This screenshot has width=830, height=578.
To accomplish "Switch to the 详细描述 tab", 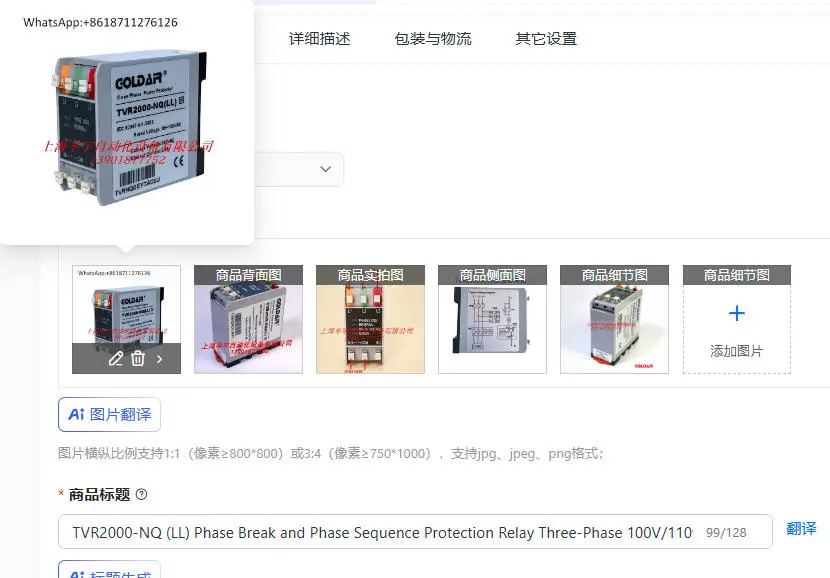I will tap(320, 39).
